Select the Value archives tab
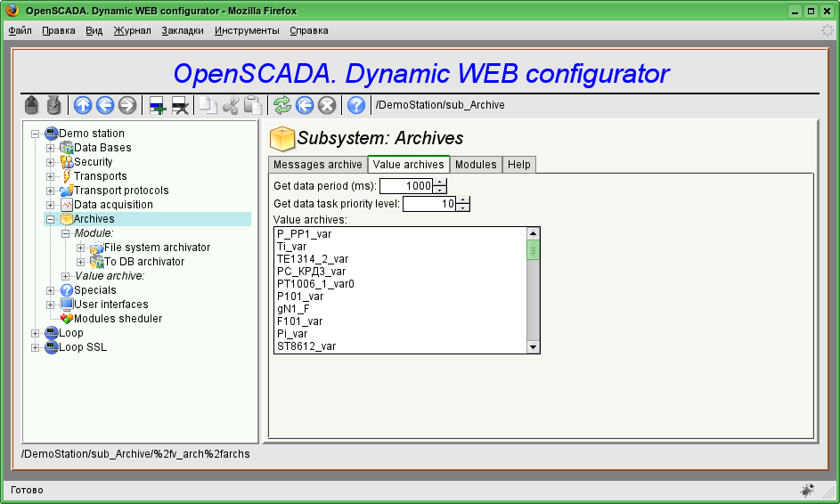Viewport: 840px width, 504px height. (409, 165)
